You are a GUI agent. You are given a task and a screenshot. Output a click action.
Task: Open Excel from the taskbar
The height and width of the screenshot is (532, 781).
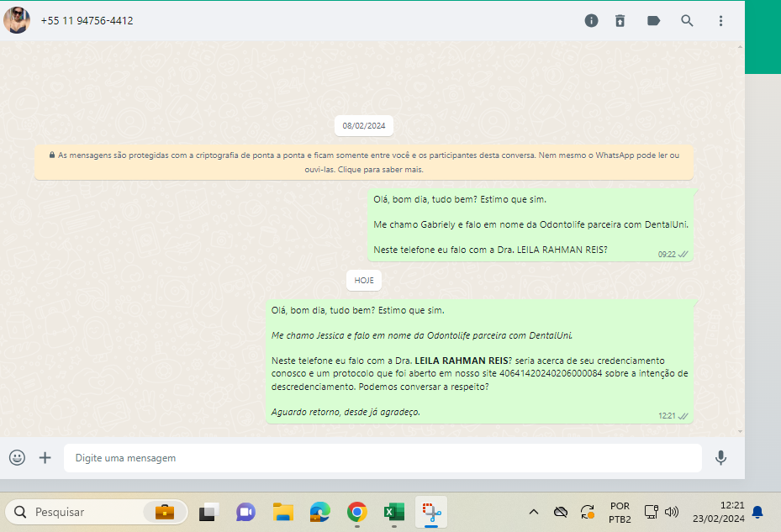point(393,512)
